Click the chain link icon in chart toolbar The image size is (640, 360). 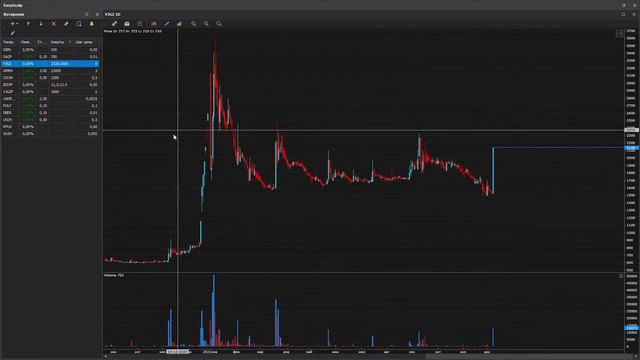click(x=114, y=24)
